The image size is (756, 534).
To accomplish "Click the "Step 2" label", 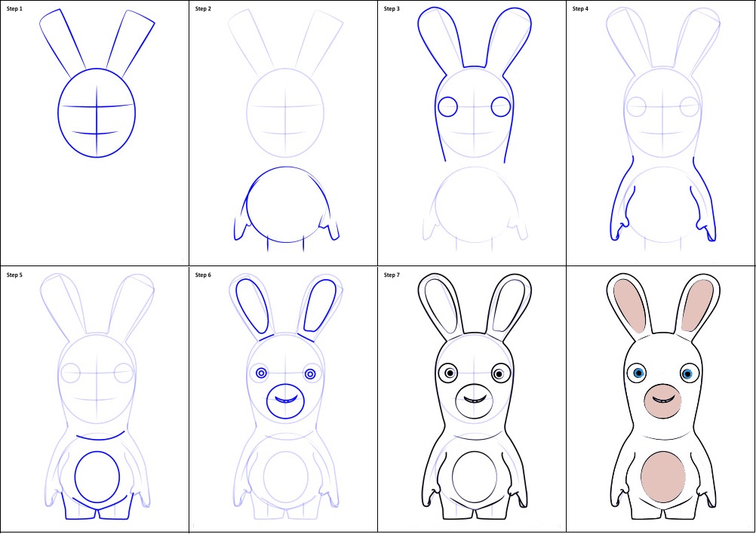I will coord(203,9).
